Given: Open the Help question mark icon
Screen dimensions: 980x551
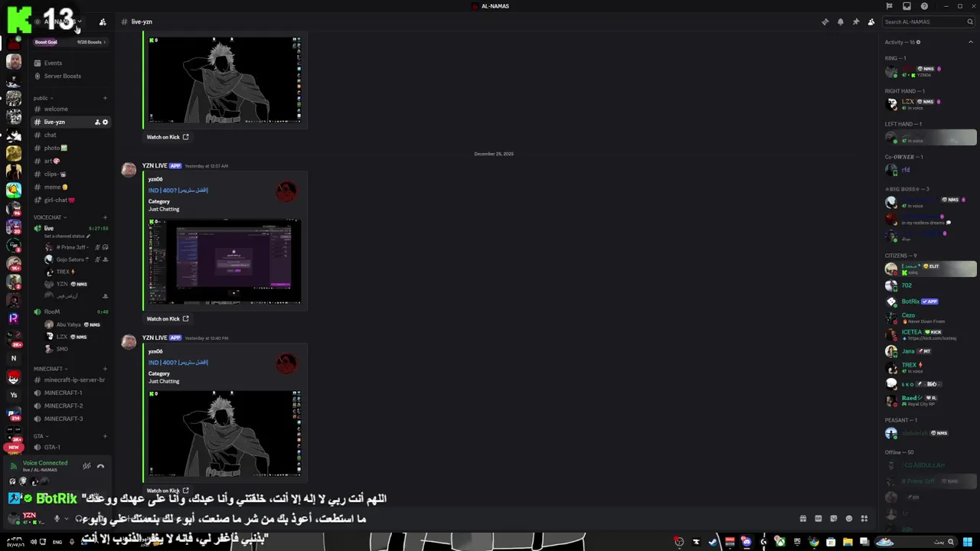Looking at the screenshot, I should [924, 6].
